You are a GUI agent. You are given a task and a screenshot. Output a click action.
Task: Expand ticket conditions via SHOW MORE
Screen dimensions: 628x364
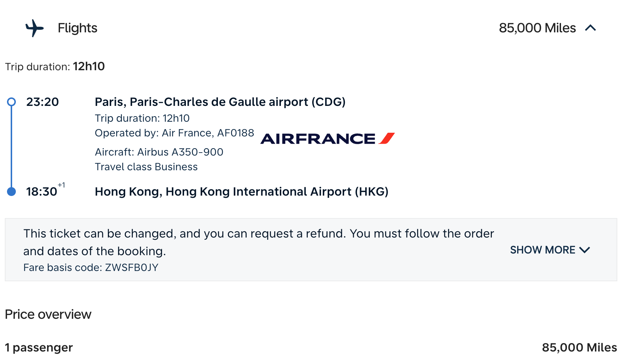tap(542, 250)
